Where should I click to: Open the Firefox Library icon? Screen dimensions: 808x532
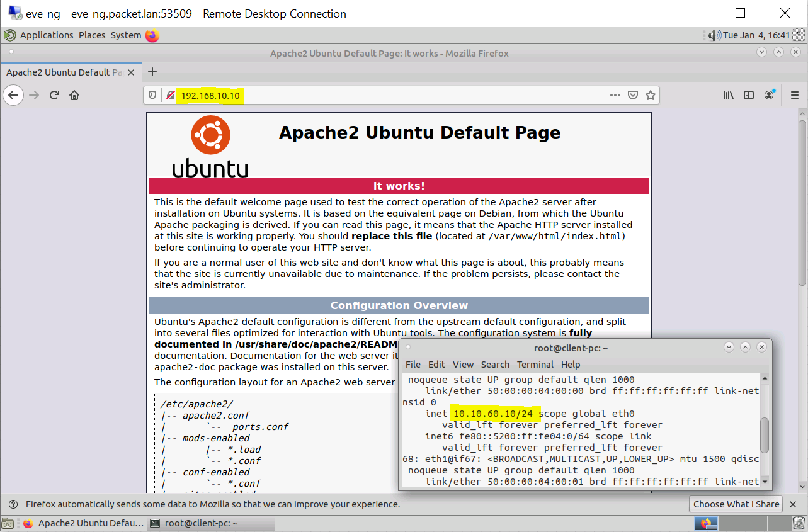(x=729, y=95)
